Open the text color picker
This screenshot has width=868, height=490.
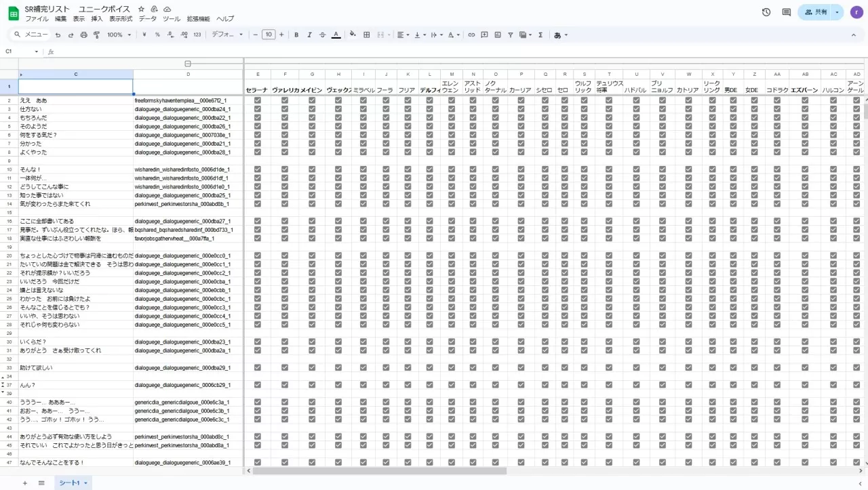pos(336,35)
